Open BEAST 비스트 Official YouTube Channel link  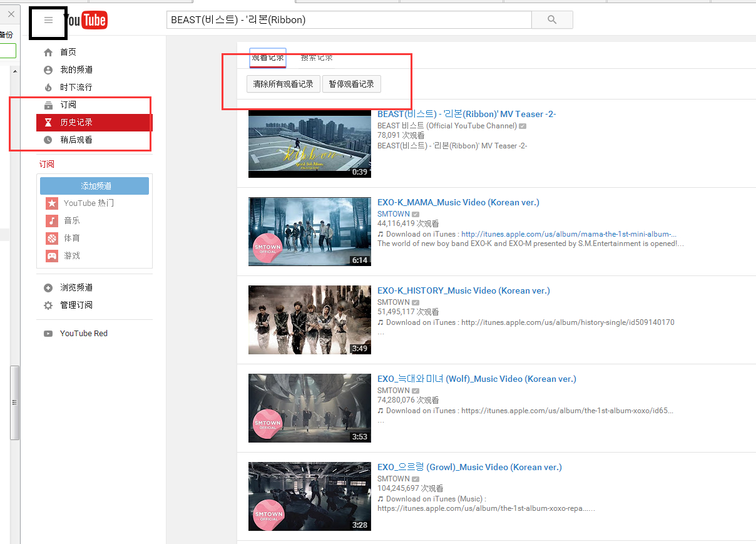447,126
